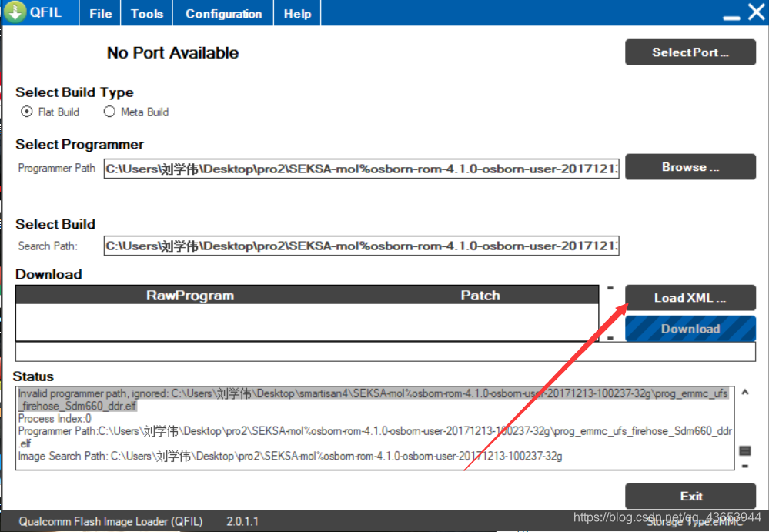The height and width of the screenshot is (532, 769).
Task: Click the Programmer Path input field
Action: [361, 169]
